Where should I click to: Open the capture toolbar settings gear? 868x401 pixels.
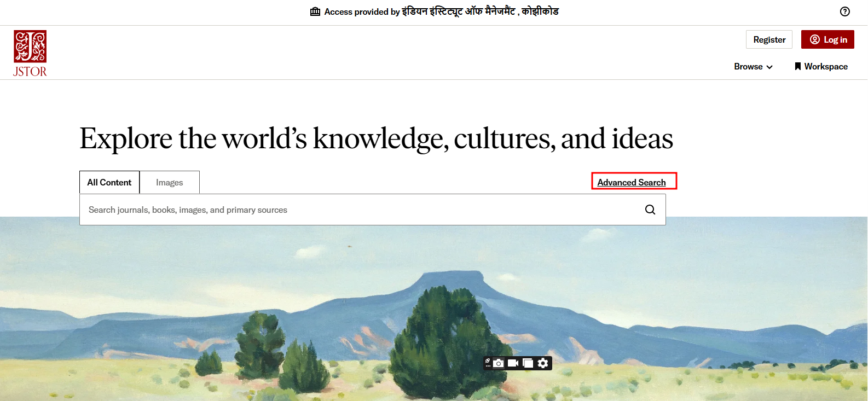click(543, 363)
